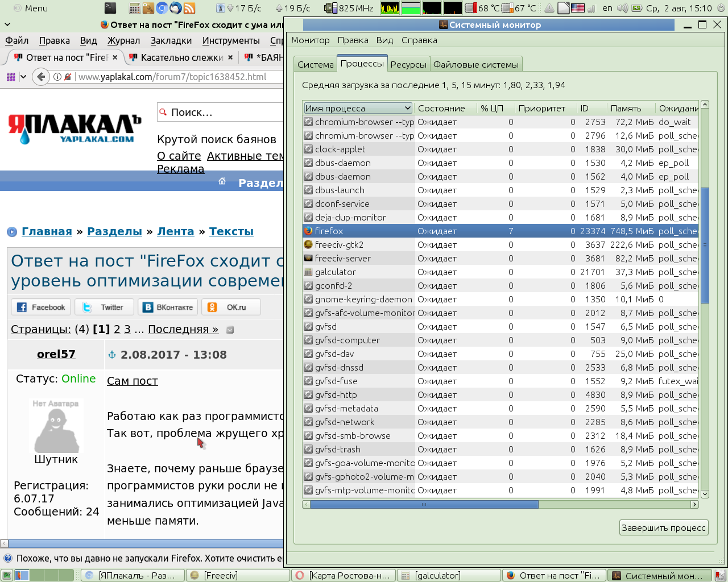Open Thunderbird mail launcher in top panel
Viewport: 728px width, 582px height.
click(x=176, y=8)
